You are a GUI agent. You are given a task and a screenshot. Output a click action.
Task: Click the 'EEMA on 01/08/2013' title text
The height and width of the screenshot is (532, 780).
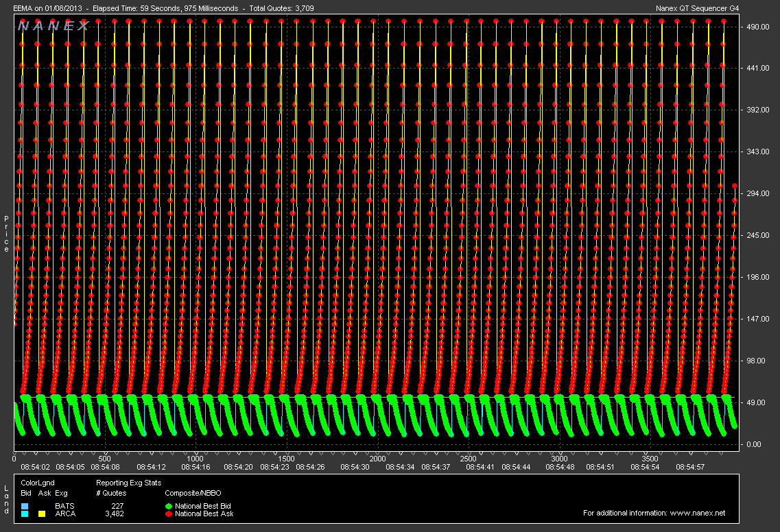coord(47,8)
